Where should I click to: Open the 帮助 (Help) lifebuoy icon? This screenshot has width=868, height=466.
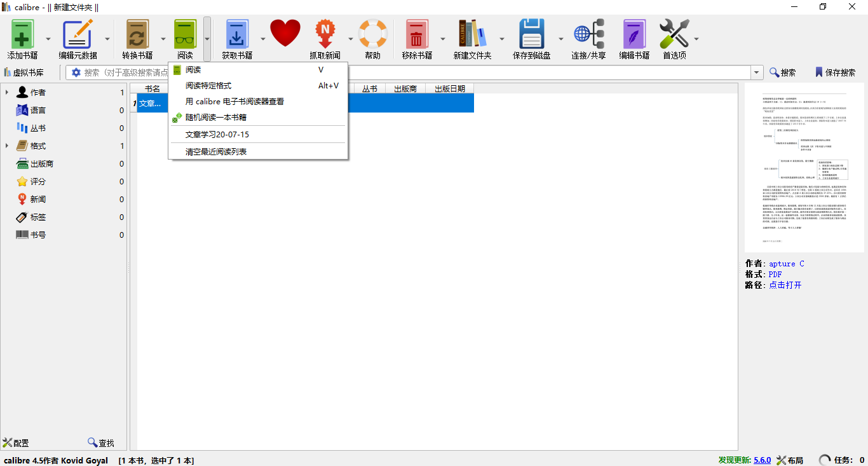pos(373,34)
